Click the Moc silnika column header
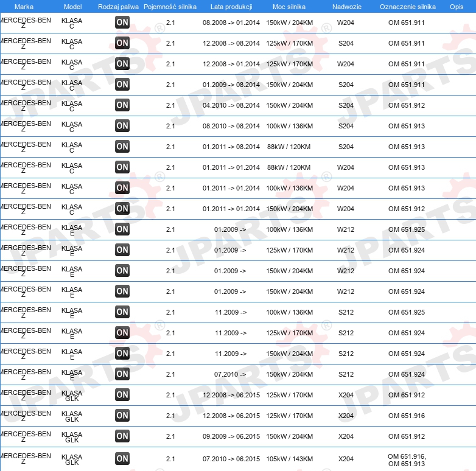This screenshot has width=476, height=471. coord(289,7)
